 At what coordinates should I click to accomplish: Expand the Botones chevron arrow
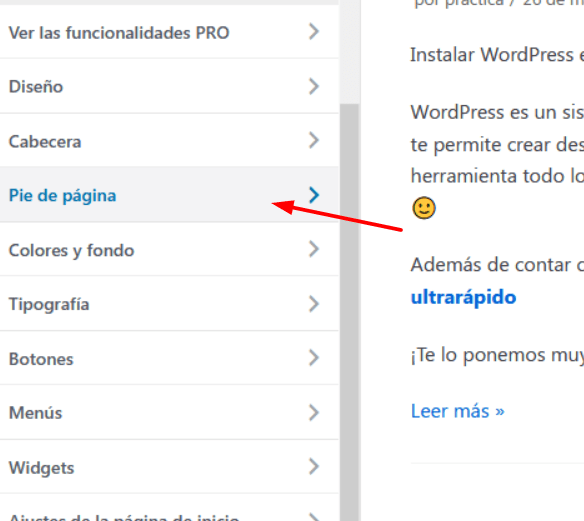[314, 358]
